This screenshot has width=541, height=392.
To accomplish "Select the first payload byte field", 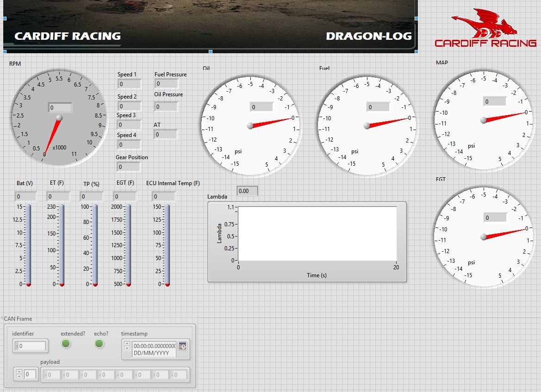I will point(52,374).
